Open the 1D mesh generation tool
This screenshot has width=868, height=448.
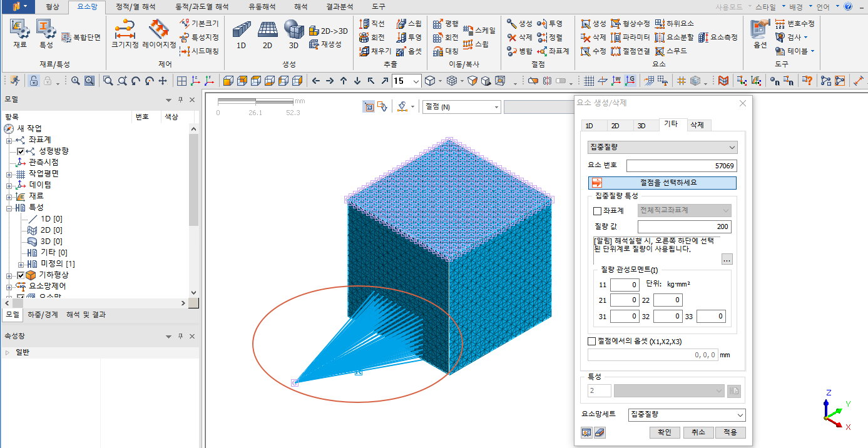(x=241, y=36)
